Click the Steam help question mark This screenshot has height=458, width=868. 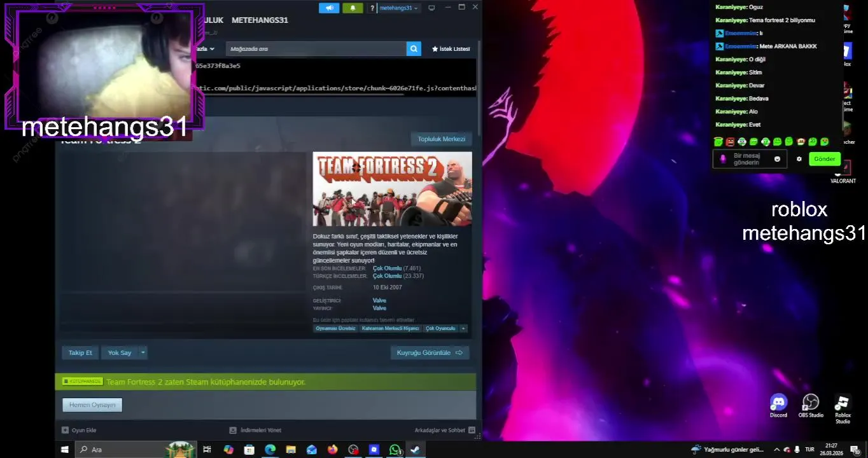point(372,8)
